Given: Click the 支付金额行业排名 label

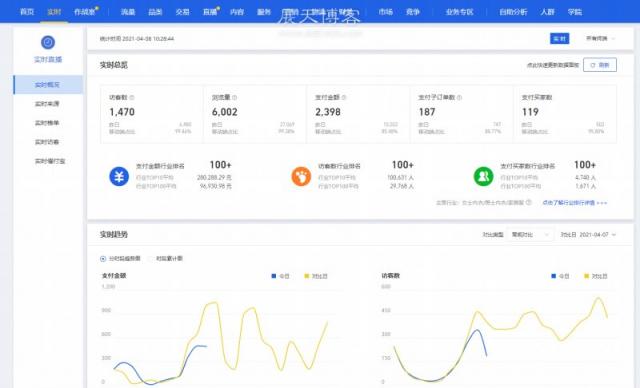Looking at the screenshot, I should point(160,166).
